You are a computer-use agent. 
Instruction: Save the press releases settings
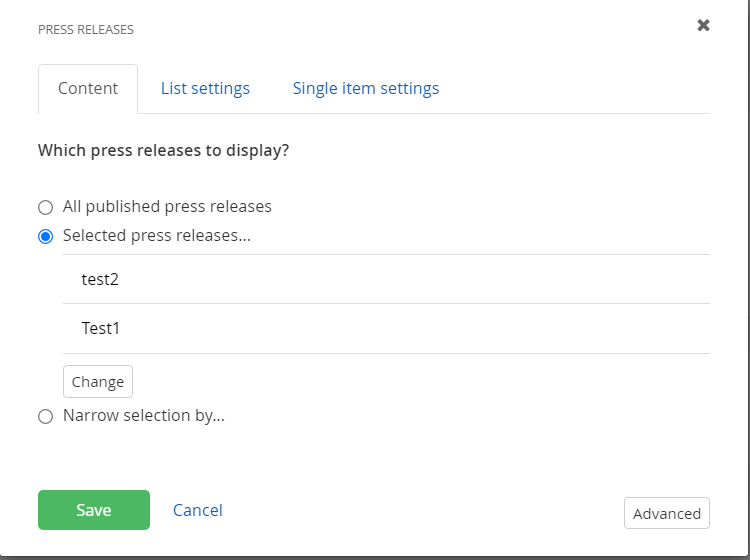[x=94, y=510]
